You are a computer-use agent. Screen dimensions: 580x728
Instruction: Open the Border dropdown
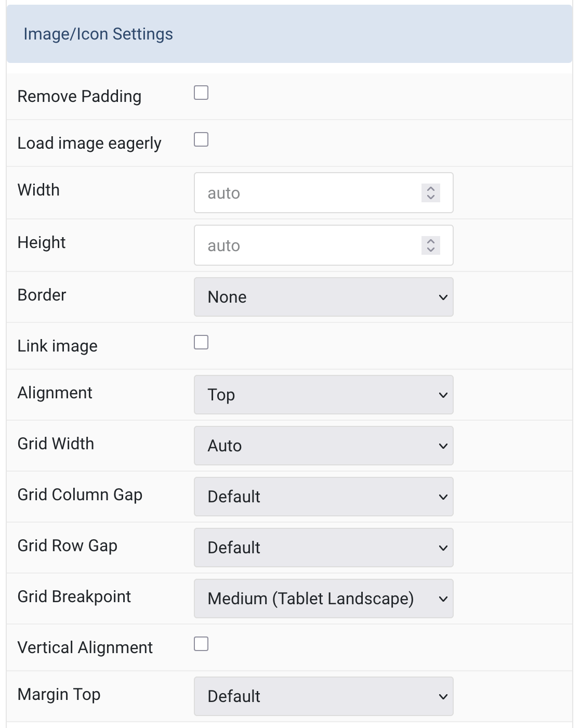pyautogui.click(x=323, y=297)
